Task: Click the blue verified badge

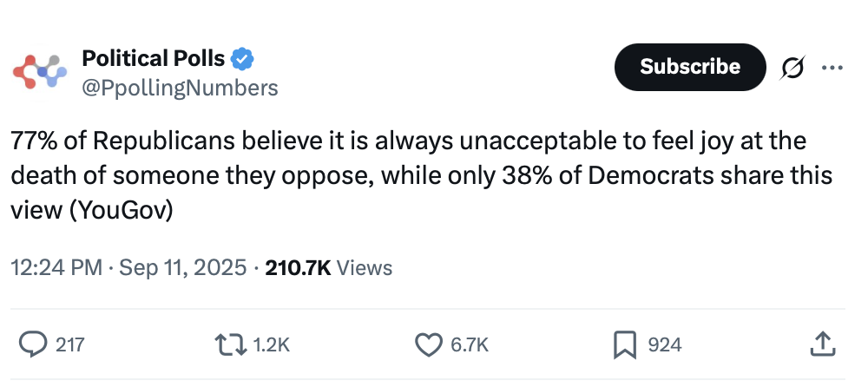Action: [x=243, y=59]
